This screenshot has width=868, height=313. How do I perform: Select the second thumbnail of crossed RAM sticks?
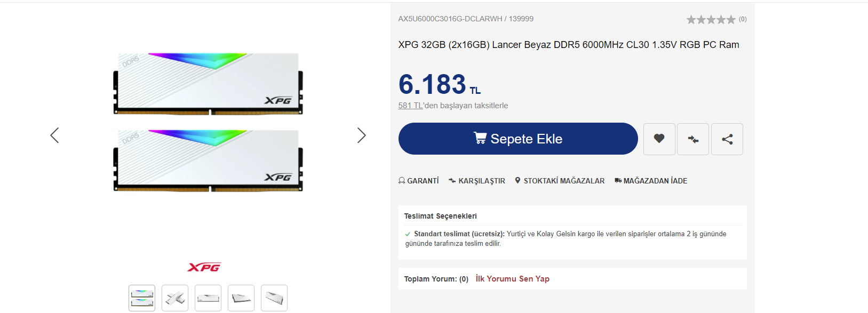tap(175, 298)
